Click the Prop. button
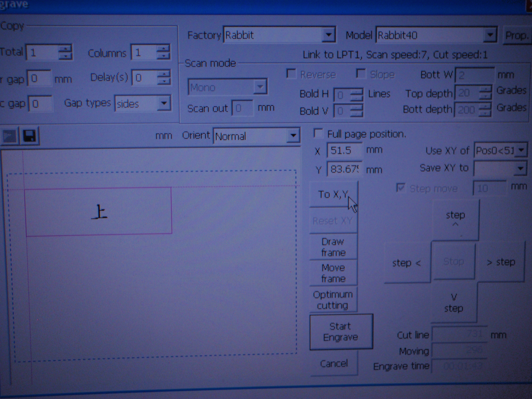Screen dimensions: 532x399 click(517, 36)
